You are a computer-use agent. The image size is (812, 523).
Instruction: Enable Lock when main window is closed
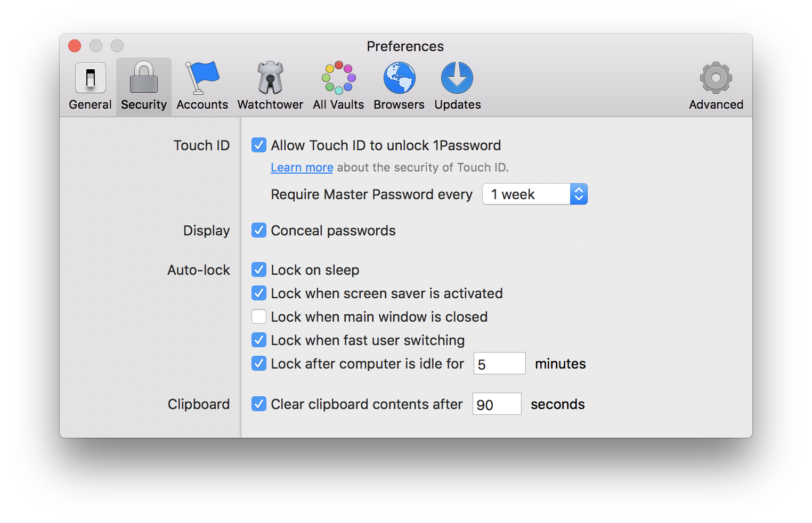point(259,316)
